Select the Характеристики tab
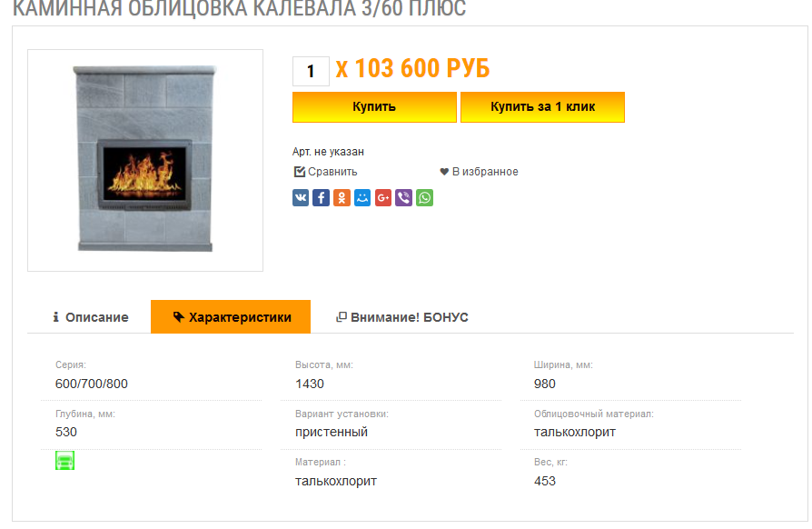 pos(231,317)
